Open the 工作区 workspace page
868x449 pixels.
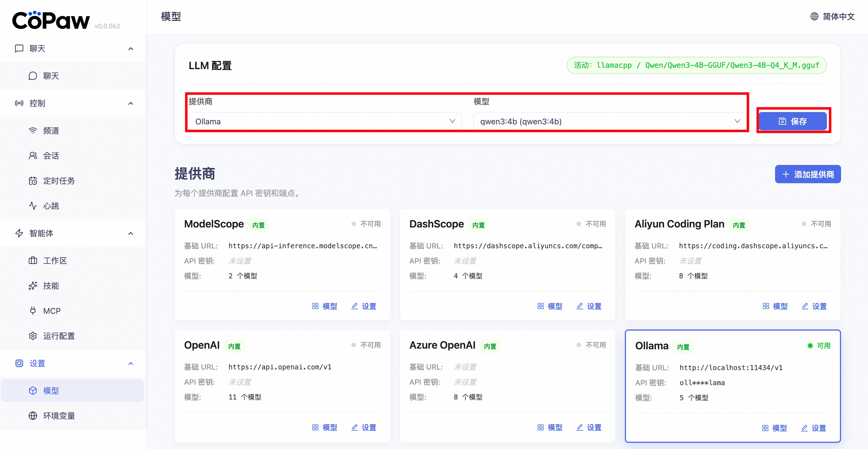point(55,261)
